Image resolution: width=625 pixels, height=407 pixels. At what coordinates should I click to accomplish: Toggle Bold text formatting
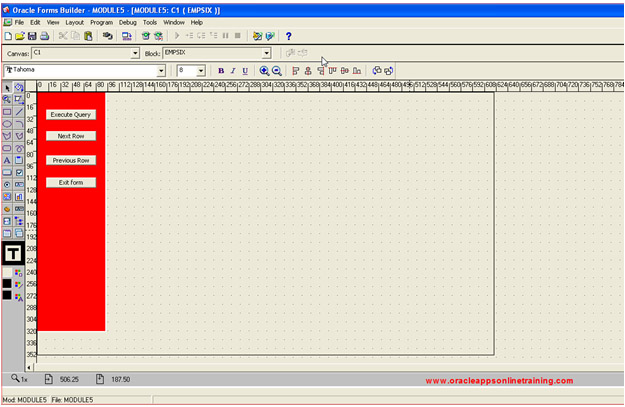click(221, 71)
